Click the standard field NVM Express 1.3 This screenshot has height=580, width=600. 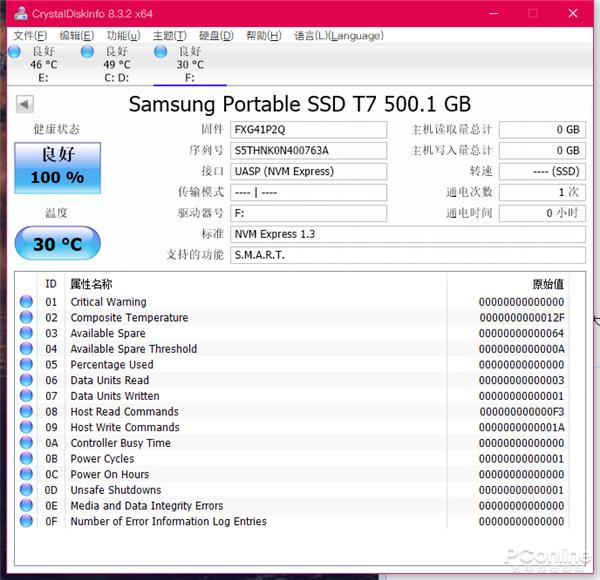[408, 234]
